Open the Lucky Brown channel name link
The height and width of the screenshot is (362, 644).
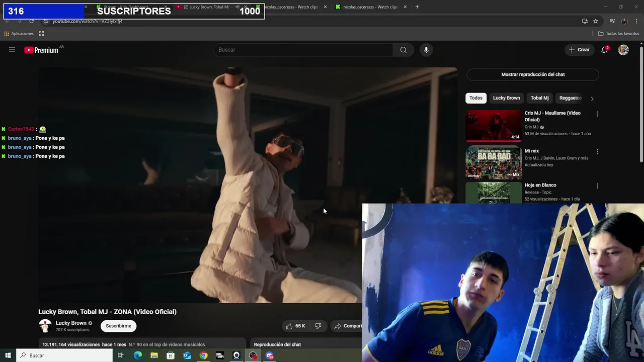pyautogui.click(x=71, y=323)
